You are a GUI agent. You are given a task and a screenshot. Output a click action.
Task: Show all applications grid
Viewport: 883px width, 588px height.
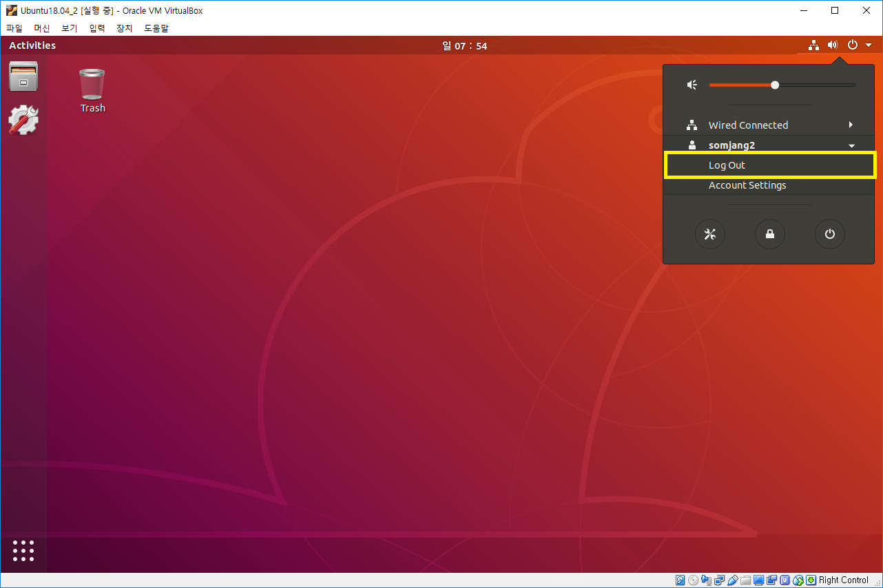23,551
